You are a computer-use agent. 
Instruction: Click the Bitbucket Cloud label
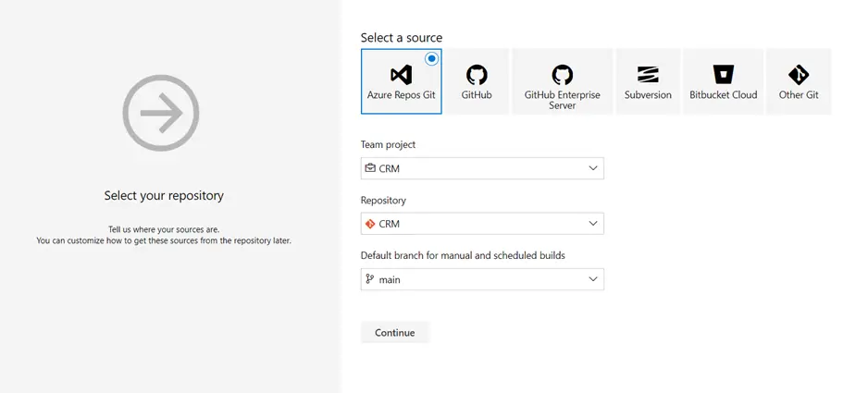(723, 94)
